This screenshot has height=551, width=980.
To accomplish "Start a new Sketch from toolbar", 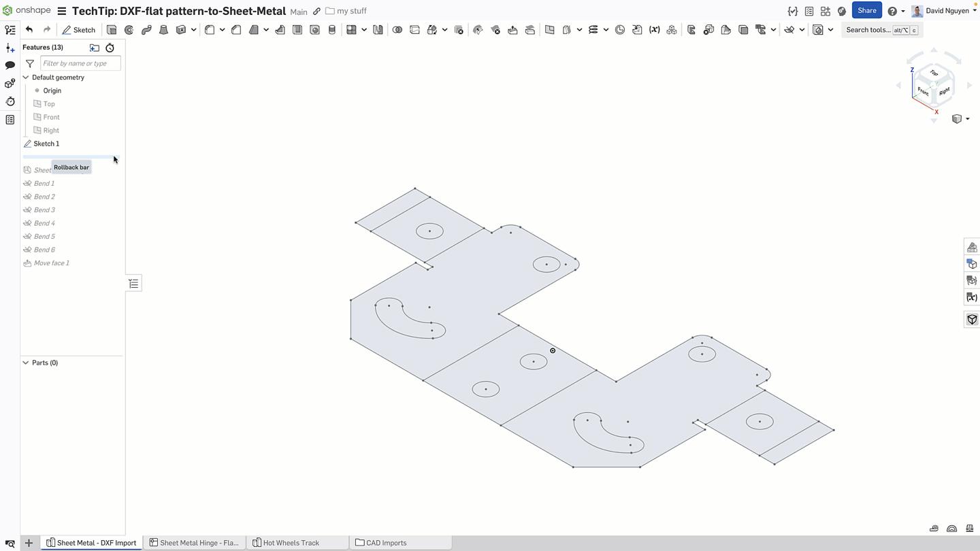I will pos(79,30).
